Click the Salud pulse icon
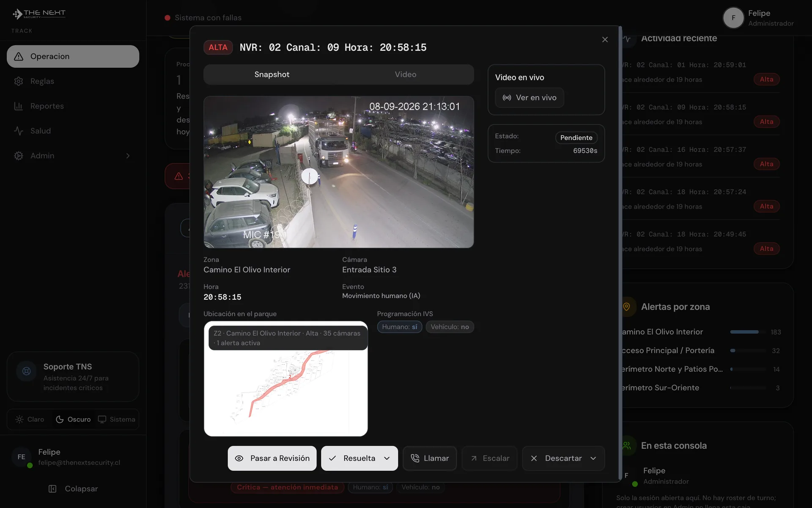This screenshot has height=508, width=812. [19, 131]
